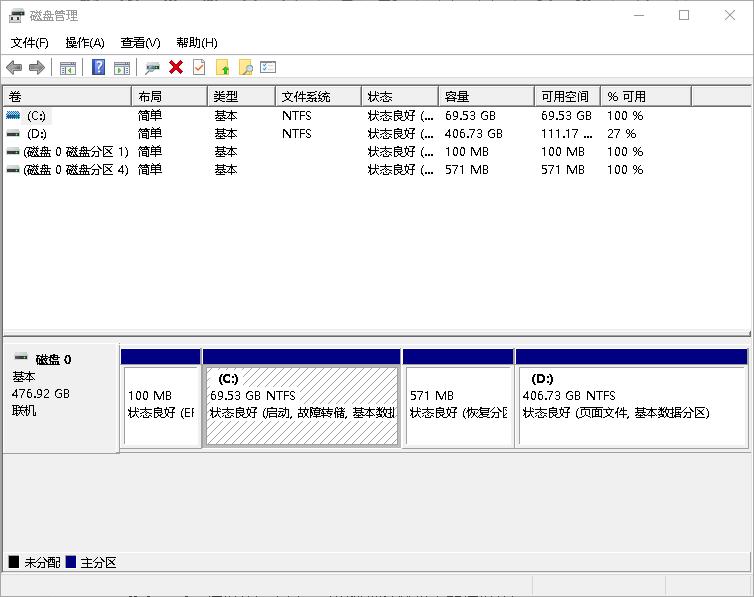Click the connect disk drive toolbar icon
The height and width of the screenshot is (597, 754).
tap(152, 67)
